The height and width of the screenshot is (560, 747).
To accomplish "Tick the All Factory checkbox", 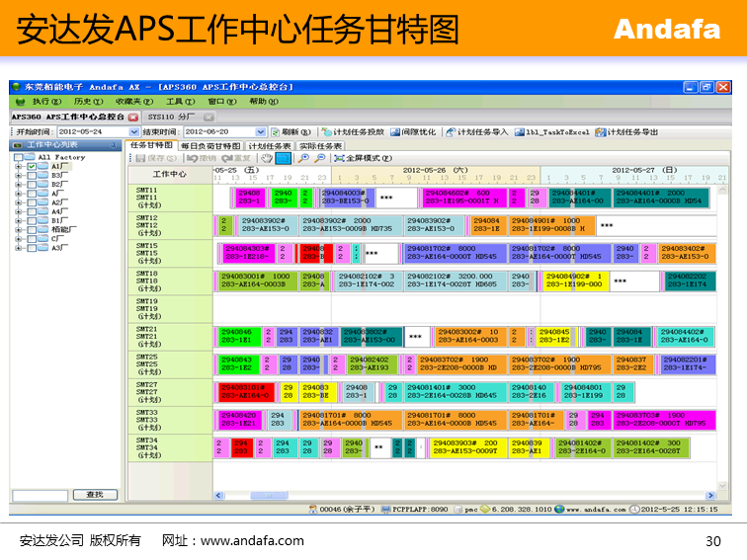I will pyautogui.click(x=18, y=158).
